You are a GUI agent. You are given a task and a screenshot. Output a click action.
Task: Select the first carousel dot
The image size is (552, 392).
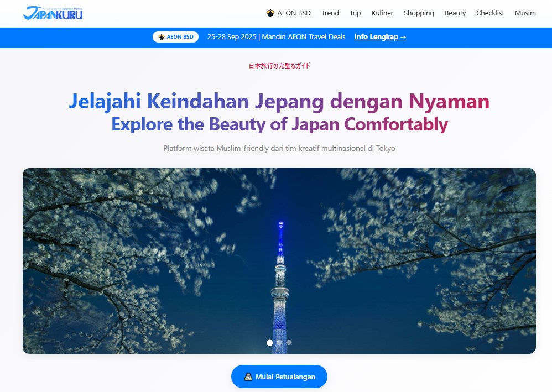click(269, 343)
